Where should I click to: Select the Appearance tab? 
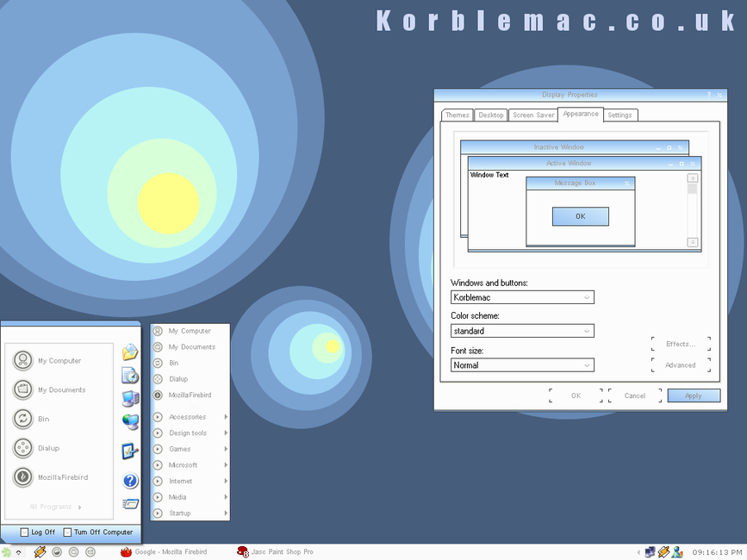point(580,114)
